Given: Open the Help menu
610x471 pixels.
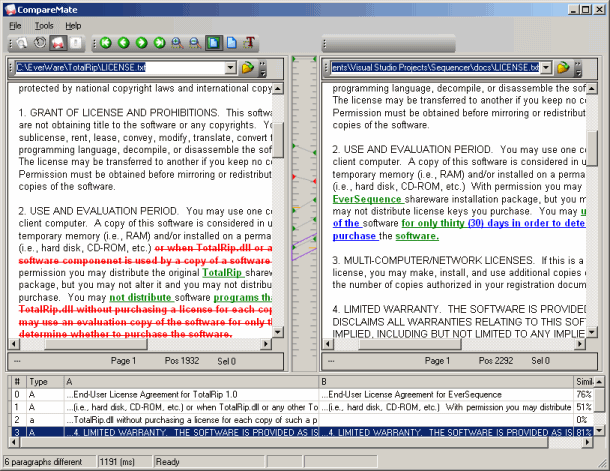Looking at the screenshot, I should coord(73,26).
